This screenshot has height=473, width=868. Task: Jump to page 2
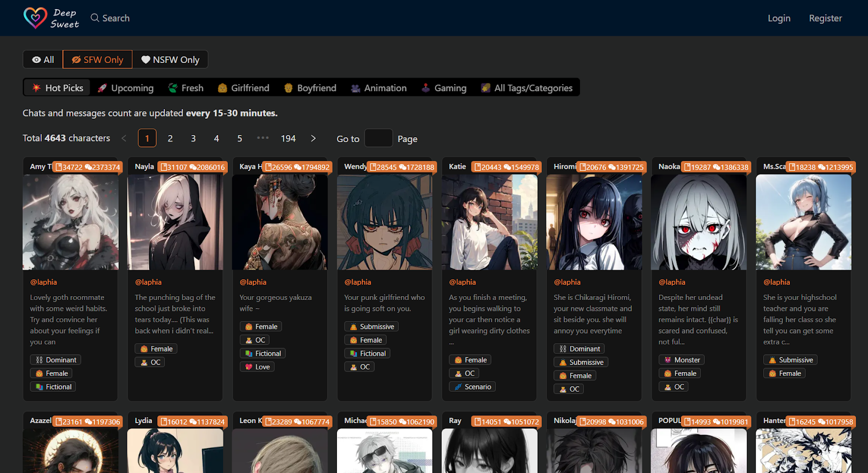point(170,138)
